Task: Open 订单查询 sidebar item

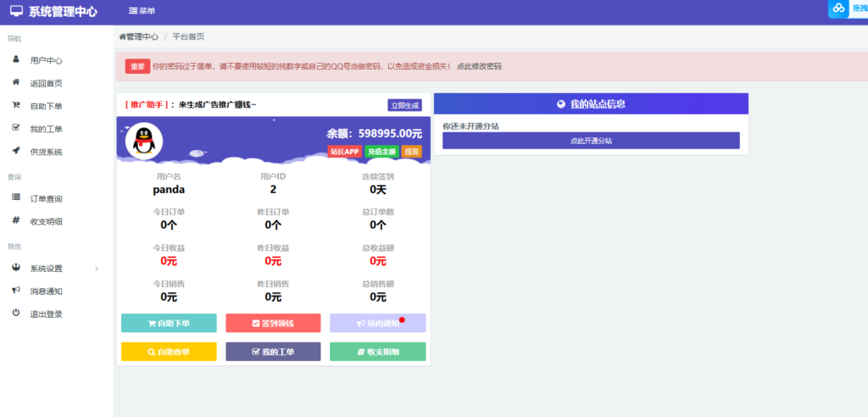Action: click(x=46, y=198)
